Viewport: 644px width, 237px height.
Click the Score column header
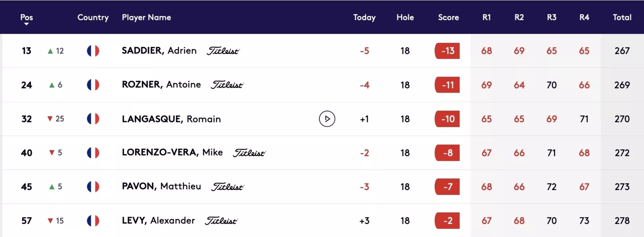[x=448, y=17]
